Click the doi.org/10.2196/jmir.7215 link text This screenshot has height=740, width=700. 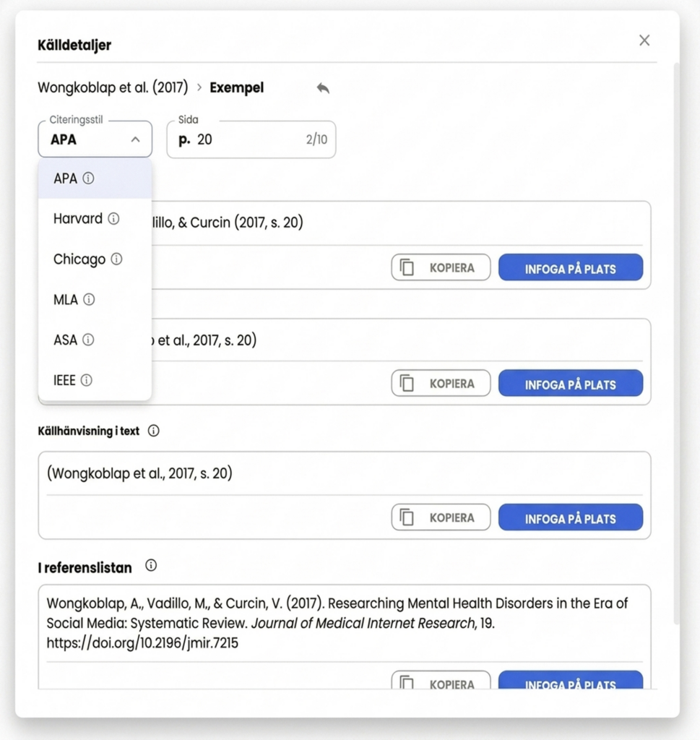click(142, 642)
